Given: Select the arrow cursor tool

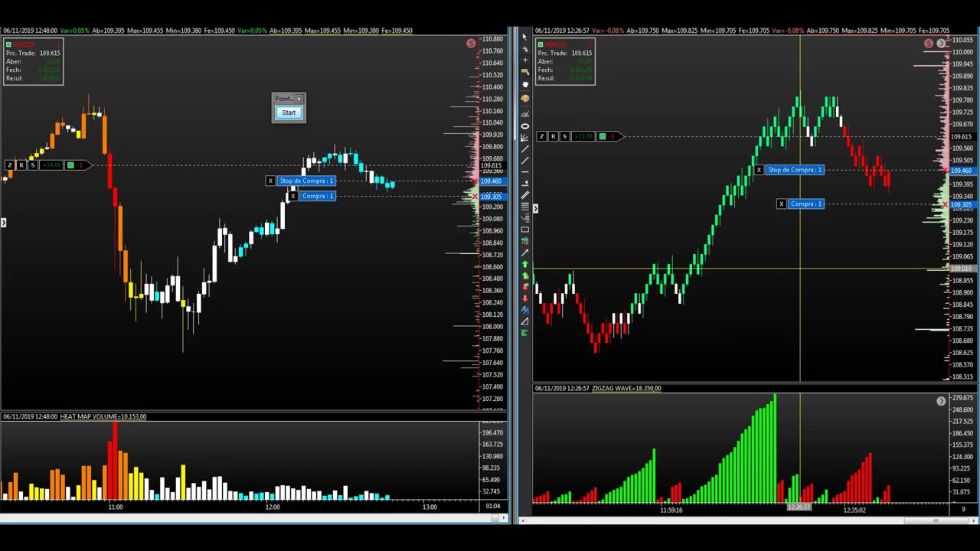Looking at the screenshot, I should pos(524,37).
